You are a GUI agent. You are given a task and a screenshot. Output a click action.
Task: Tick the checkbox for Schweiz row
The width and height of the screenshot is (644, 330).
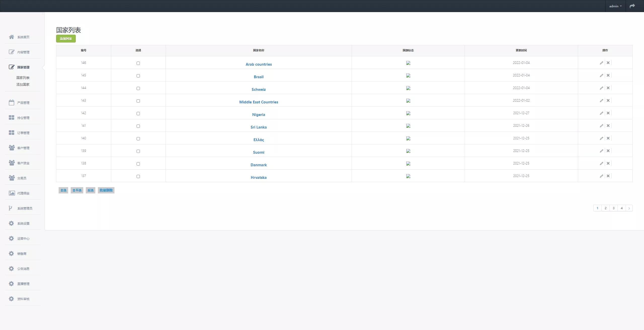point(138,88)
